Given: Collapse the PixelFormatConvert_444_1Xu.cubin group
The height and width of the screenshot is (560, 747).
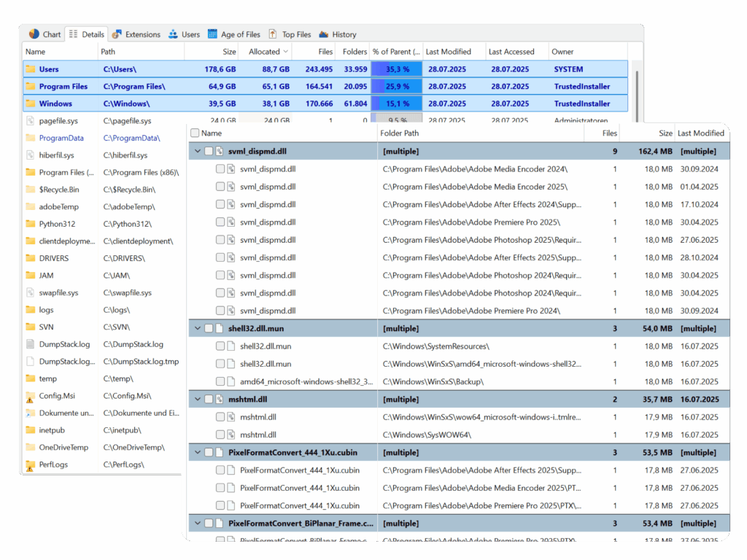Looking at the screenshot, I should point(197,452).
